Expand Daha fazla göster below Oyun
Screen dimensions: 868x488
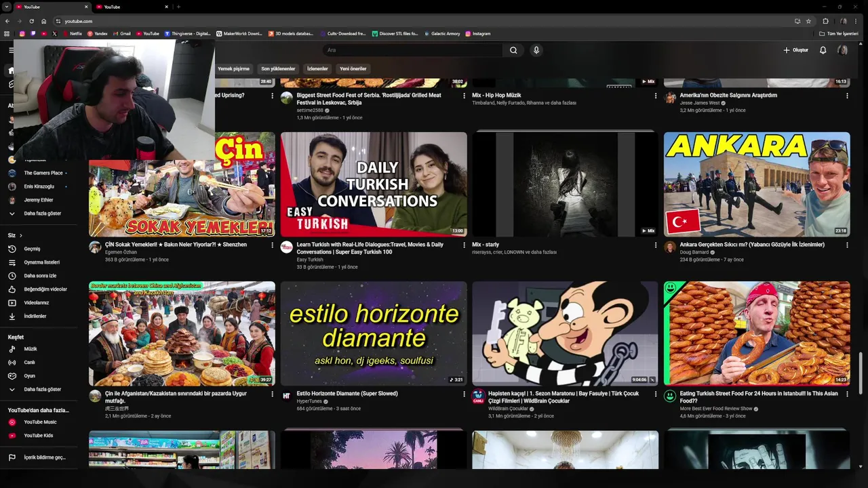39,390
